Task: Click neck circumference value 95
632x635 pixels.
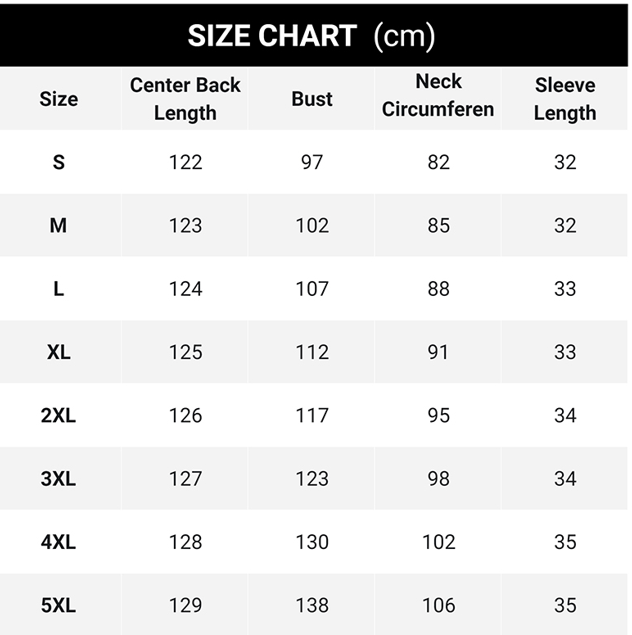Action: [x=438, y=415]
